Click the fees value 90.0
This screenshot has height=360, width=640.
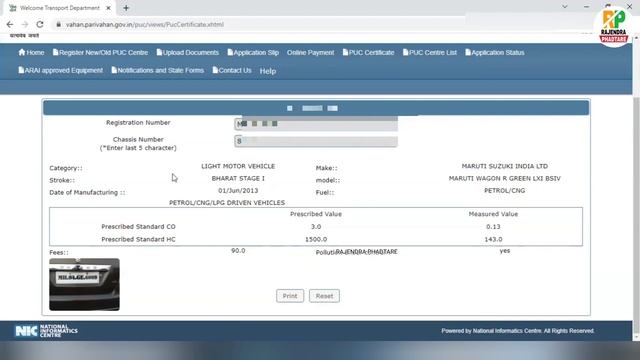pos(238,251)
